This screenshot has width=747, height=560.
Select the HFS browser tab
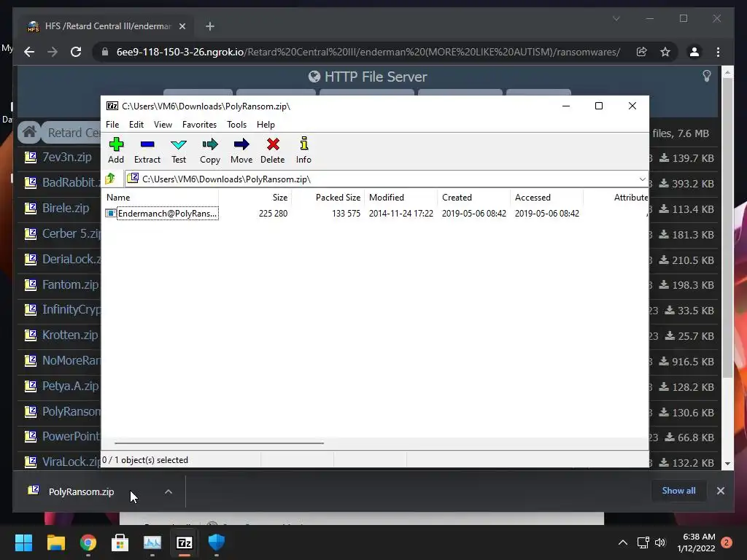106,26
